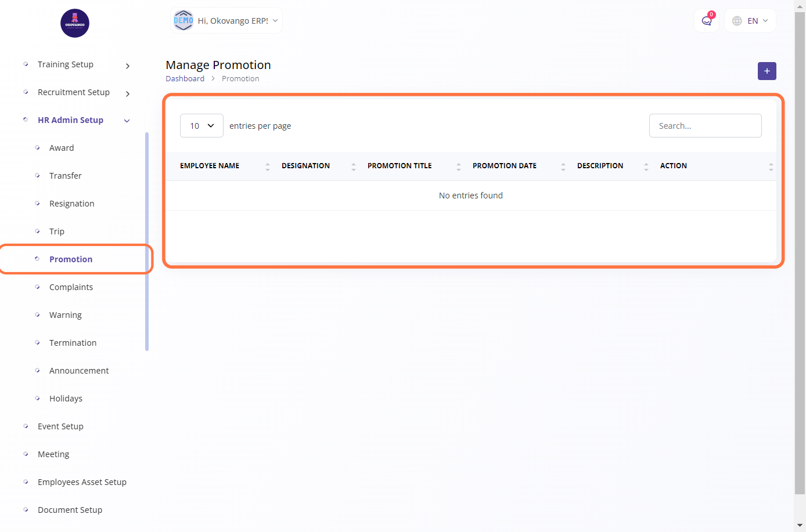Click the sidebar vertical scrollbar

(x=147, y=241)
